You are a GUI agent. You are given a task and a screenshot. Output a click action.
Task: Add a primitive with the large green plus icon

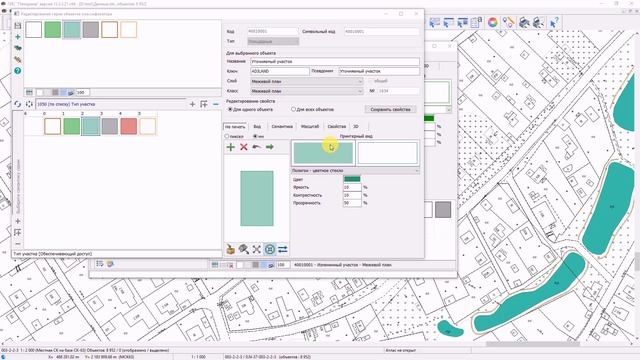point(231,147)
